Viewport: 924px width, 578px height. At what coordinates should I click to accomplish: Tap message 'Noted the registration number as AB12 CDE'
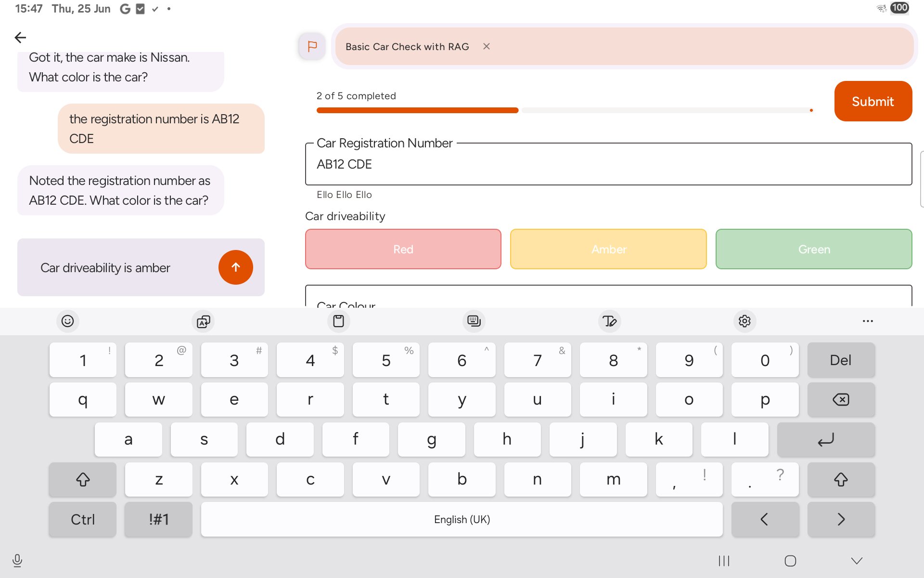[121, 190]
